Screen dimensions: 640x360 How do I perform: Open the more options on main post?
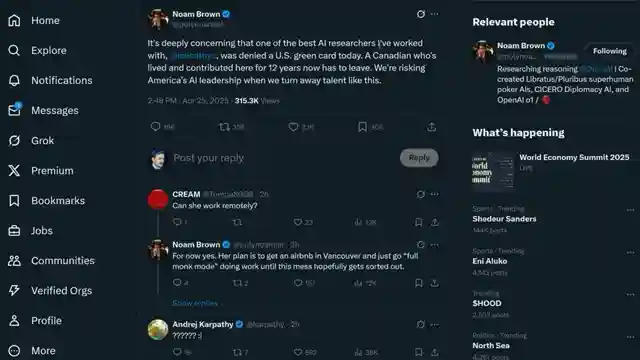pos(435,14)
